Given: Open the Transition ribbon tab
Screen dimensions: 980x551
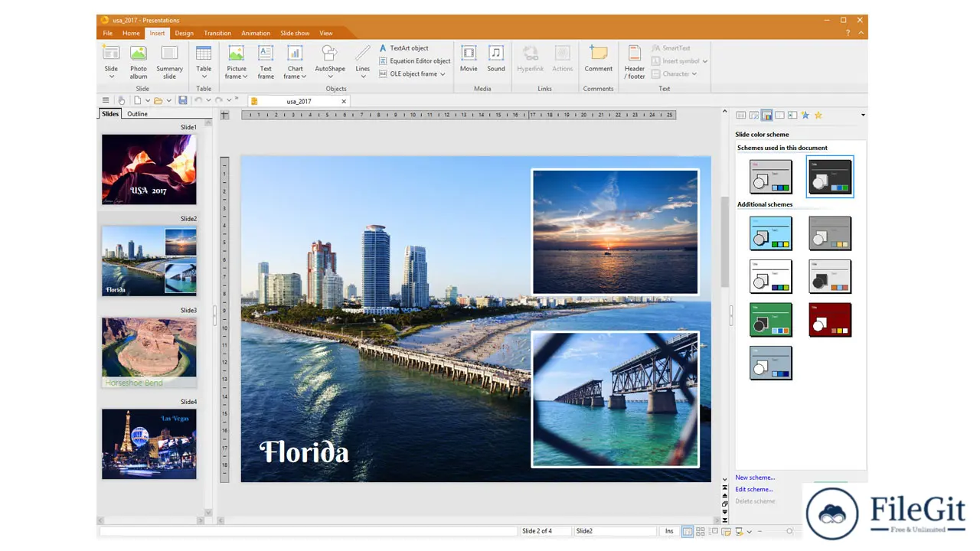Looking at the screenshot, I should point(217,34).
